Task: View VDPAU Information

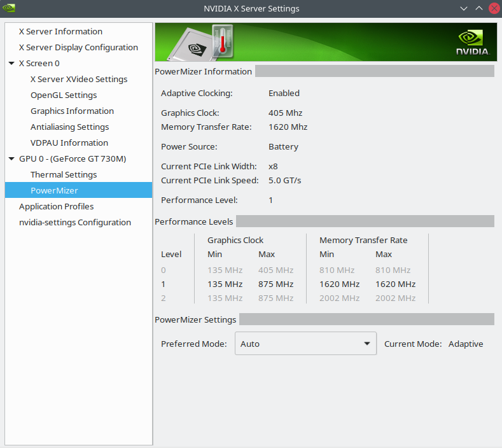Action: 69,143
